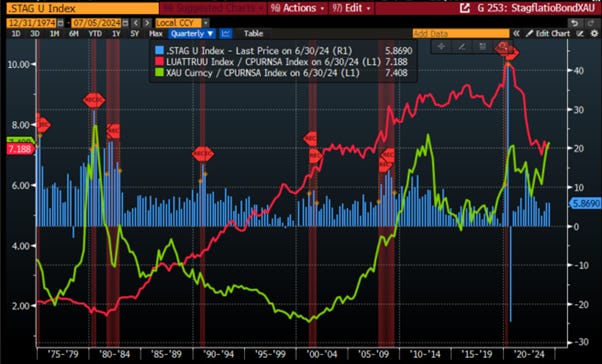This screenshot has height=364, width=602.
Task: Open the start date calendar picker
Action: pos(60,23)
